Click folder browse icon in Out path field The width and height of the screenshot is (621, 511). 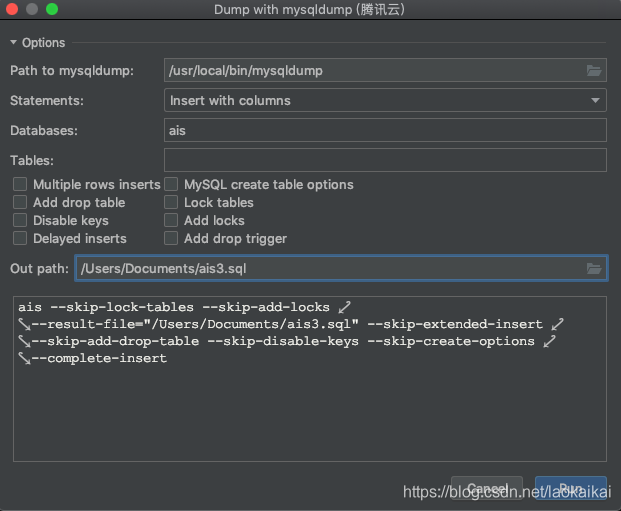click(x=594, y=268)
